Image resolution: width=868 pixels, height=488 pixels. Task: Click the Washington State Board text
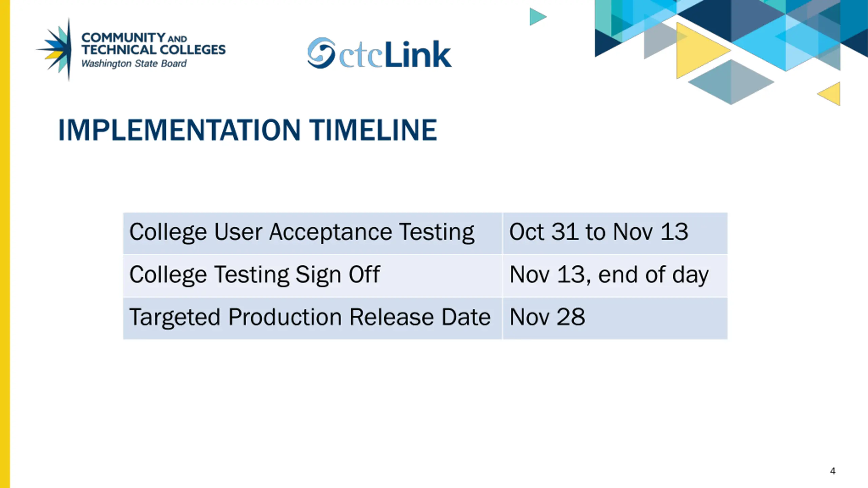point(134,64)
